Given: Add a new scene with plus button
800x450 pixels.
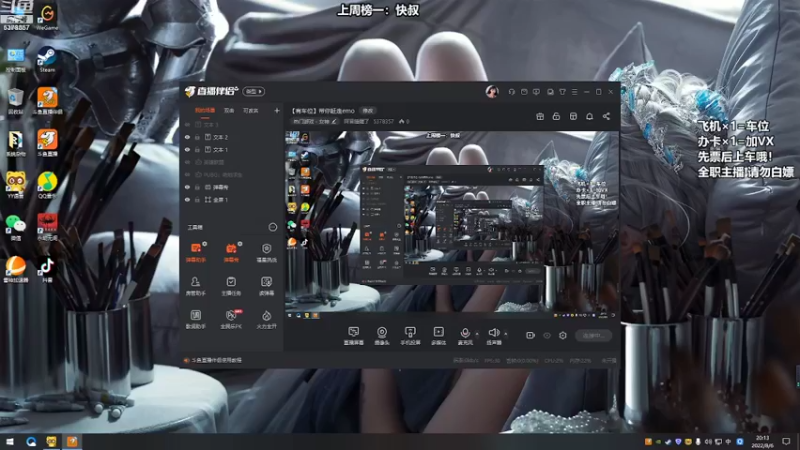Looking at the screenshot, I should click(x=277, y=110).
